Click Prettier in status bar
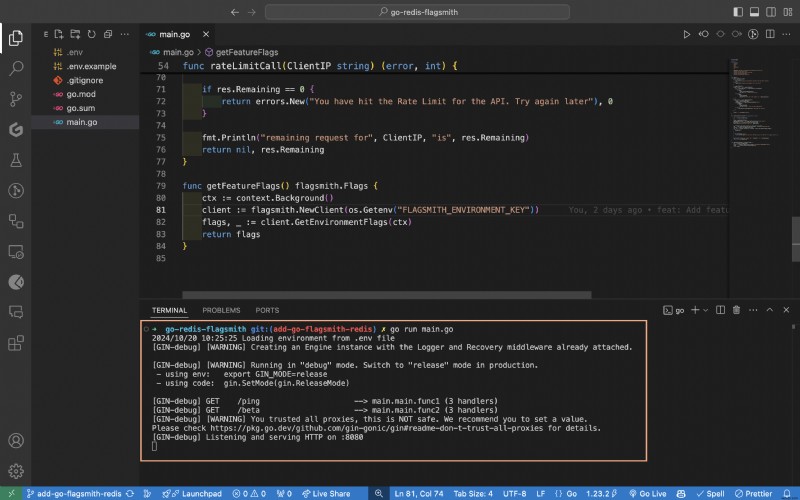Viewport: 800px width, 500px height. (754, 493)
